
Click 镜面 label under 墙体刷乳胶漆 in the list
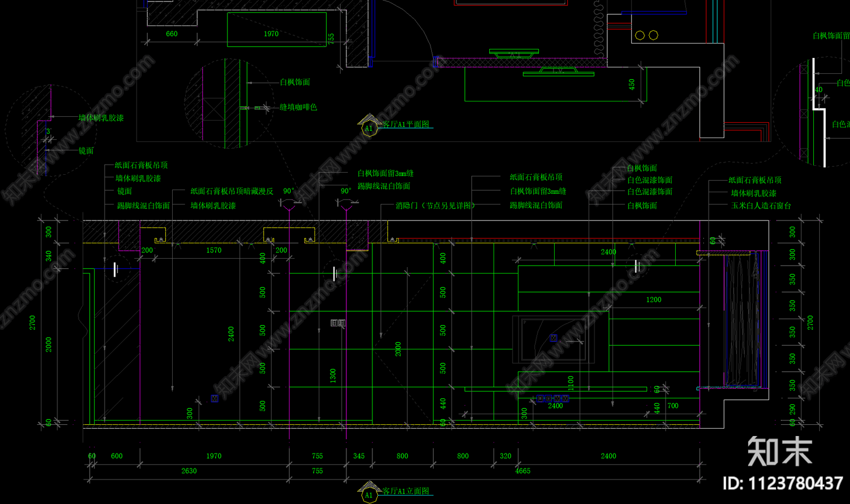click(124, 191)
